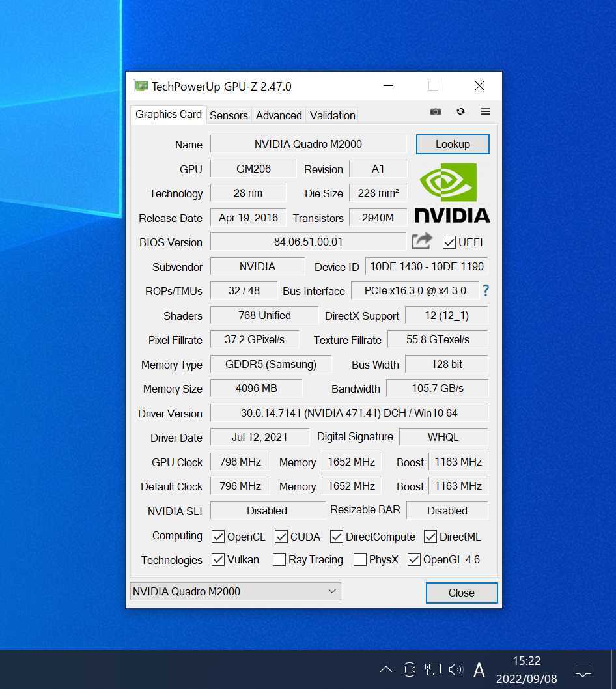
Task: Click the ROPs/TMUs field 32 / 48
Action: coord(244,290)
